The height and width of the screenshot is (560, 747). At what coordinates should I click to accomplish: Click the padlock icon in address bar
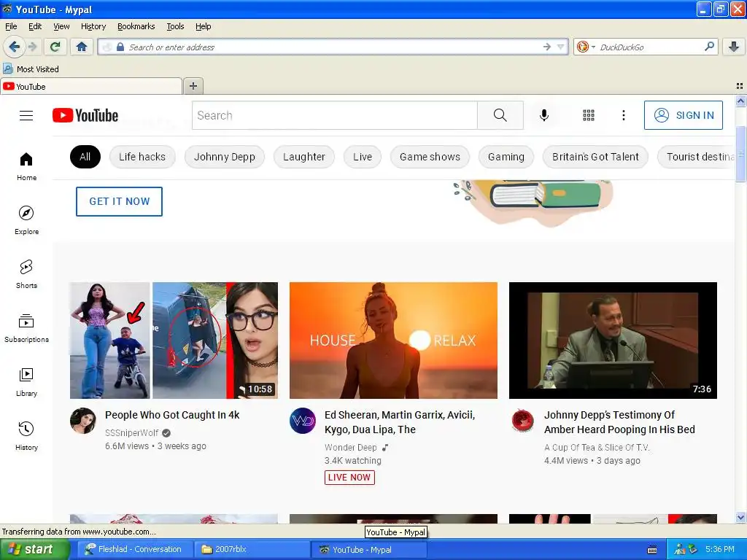(120, 47)
